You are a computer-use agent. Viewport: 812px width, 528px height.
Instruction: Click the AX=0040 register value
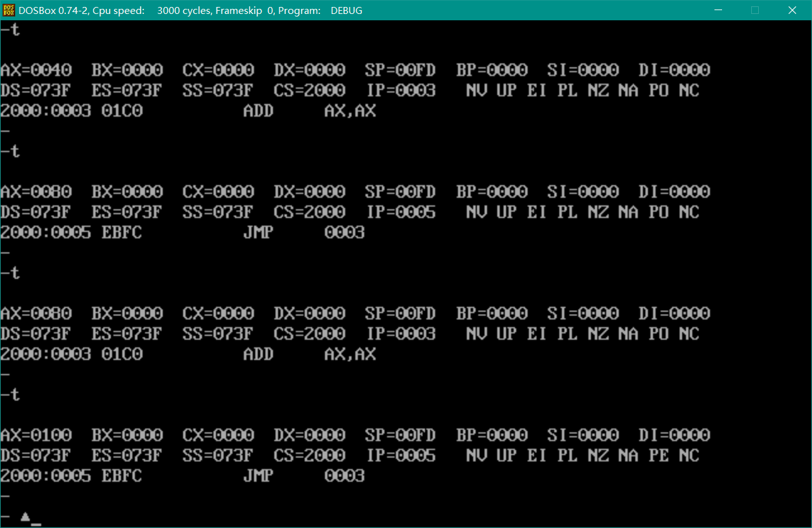tap(36, 70)
